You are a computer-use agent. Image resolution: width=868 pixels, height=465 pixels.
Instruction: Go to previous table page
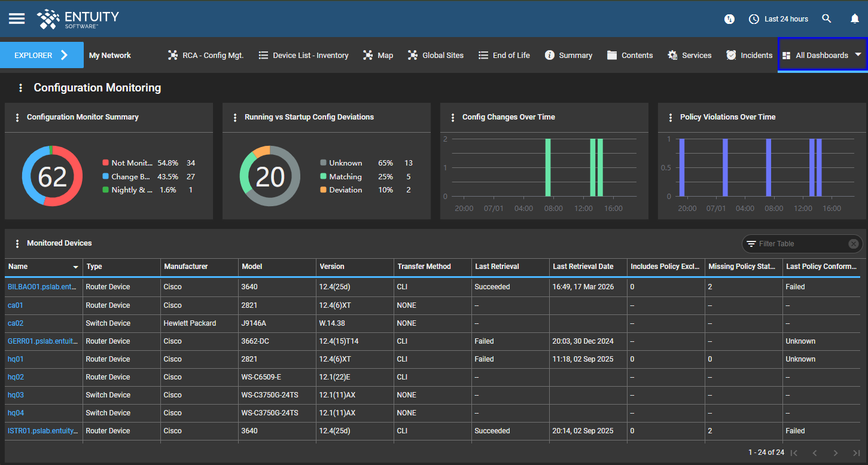click(815, 453)
